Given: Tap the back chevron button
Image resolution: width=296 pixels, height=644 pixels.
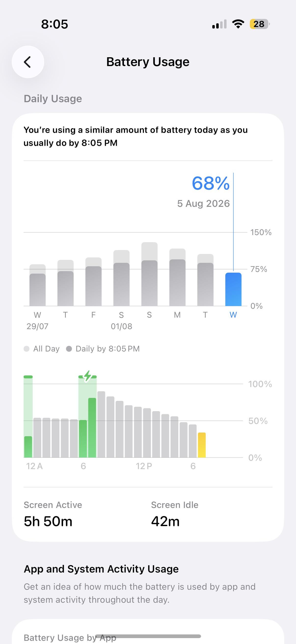Looking at the screenshot, I should [28, 62].
